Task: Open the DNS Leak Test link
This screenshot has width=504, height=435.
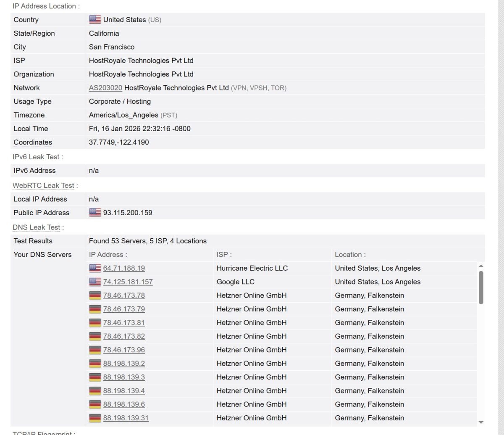Action: [37, 227]
